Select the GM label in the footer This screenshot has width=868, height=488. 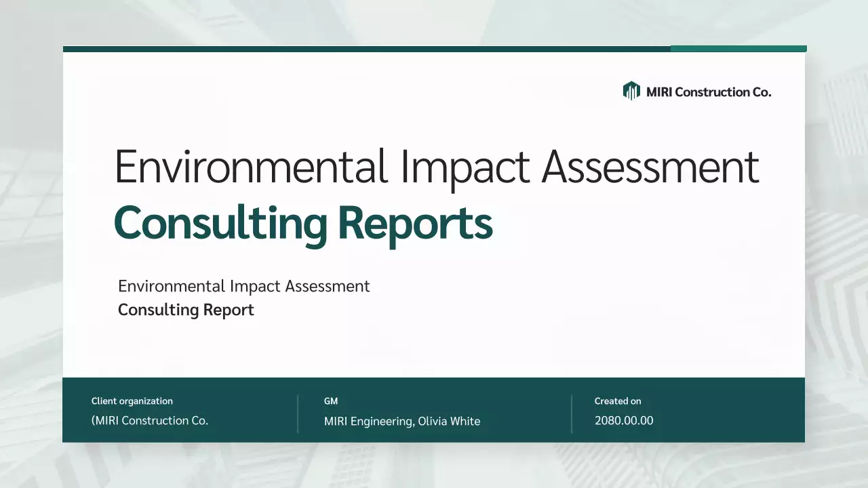tap(330, 401)
